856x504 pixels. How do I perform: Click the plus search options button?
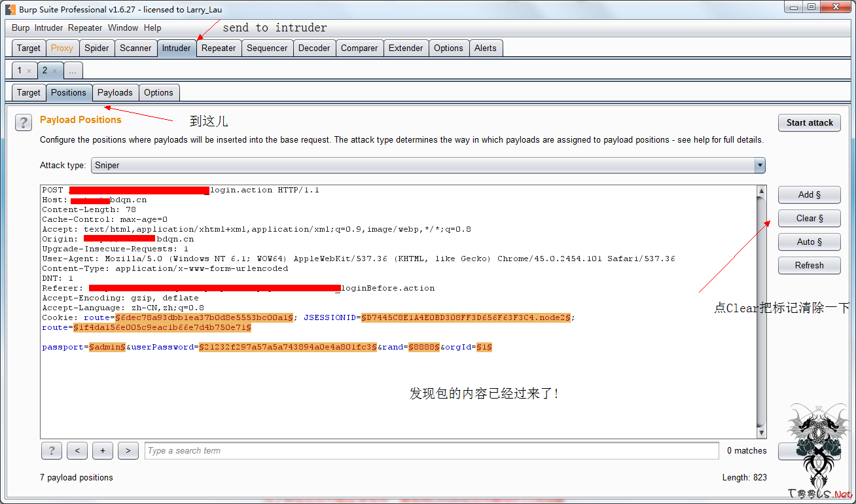click(x=103, y=450)
